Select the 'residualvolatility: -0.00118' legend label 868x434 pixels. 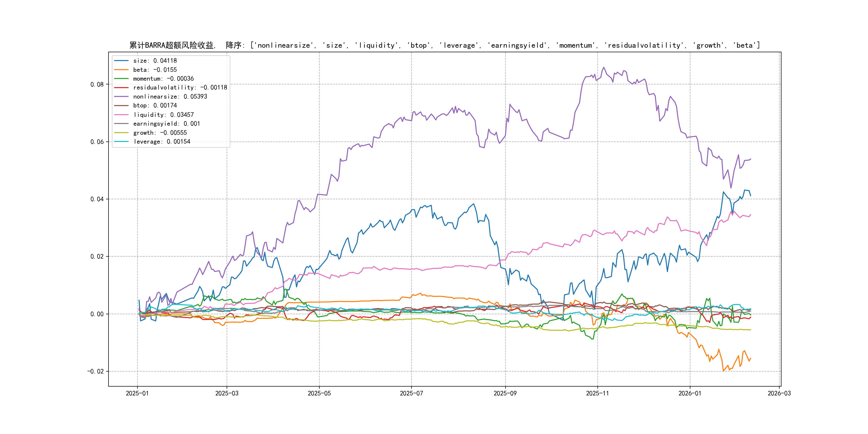point(180,88)
